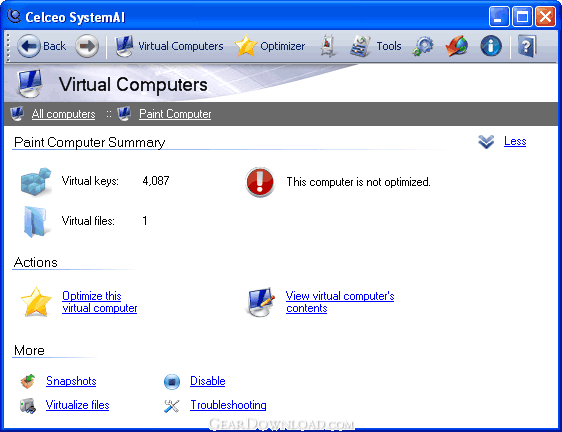562x432 pixels.
Task: Click the easel chart icon in toolbar
Action: [328, 46]
